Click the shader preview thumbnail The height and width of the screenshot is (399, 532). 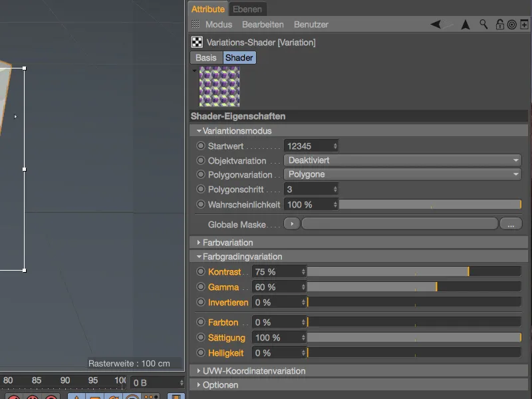[x=219, y=86]
